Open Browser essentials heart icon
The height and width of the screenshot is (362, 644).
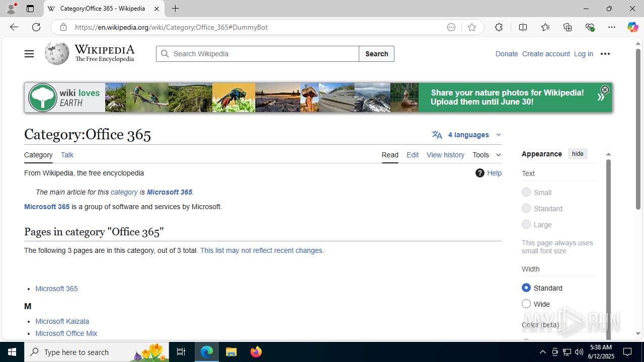590,27
